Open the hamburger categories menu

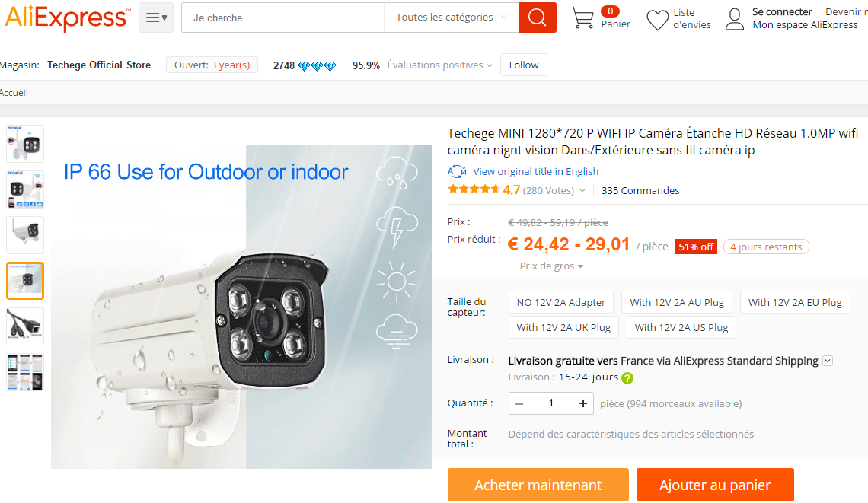pos(156,18)
